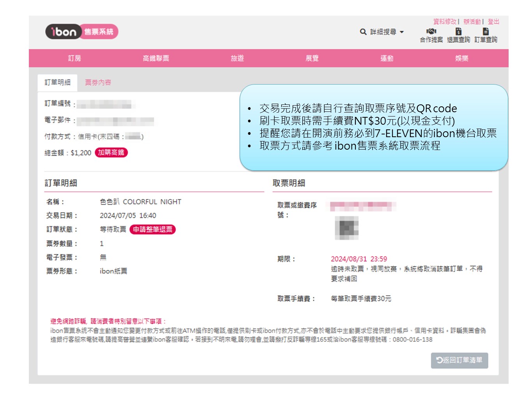The height and width of the screenshot is (399, 532).
Task: Click the transaction date 2024/07/05 16:40
Action: [128, 215]
